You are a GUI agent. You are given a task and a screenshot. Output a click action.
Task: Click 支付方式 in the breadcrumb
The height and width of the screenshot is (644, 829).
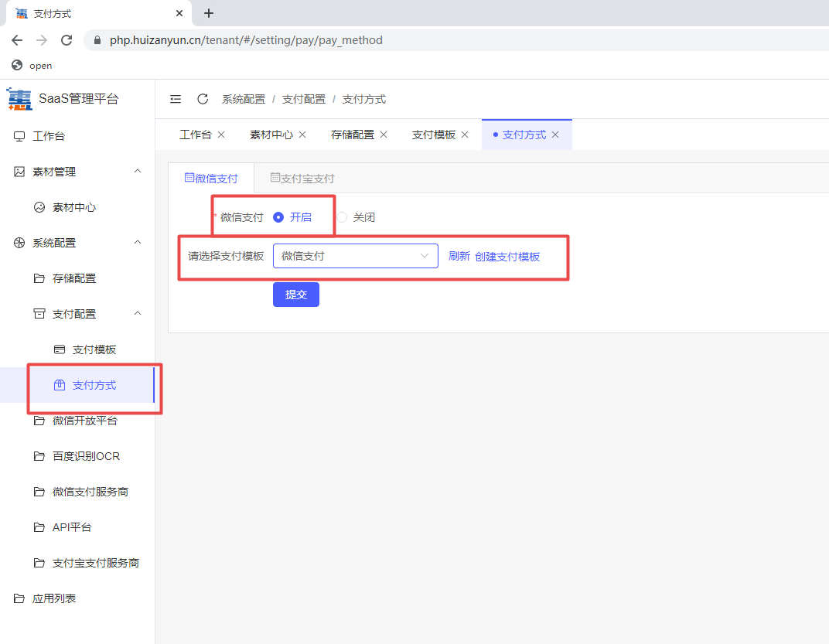point(364,99)
